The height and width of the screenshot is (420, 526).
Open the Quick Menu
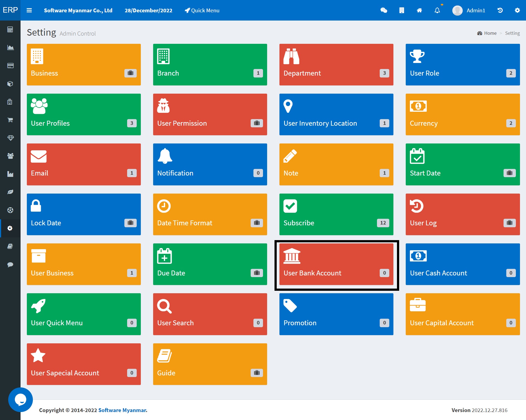click(202, 10)
